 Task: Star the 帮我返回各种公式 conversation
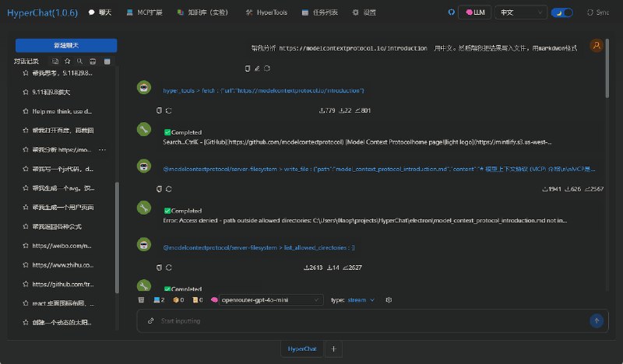coord(26,226)
